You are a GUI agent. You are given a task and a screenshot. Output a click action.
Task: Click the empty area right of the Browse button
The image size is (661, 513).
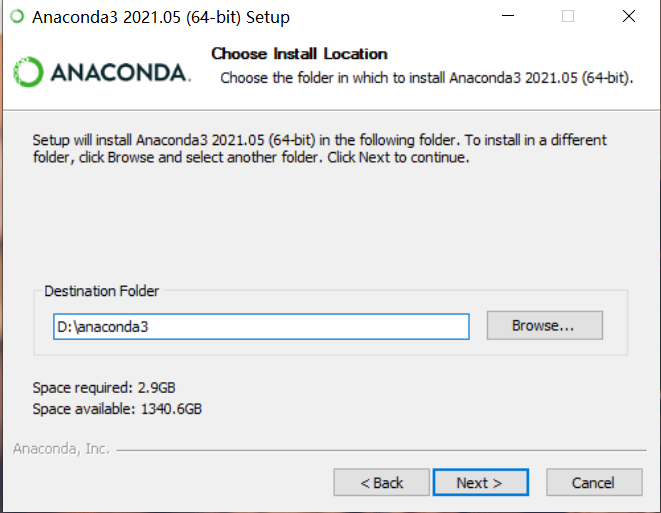(x=615, y=326)
